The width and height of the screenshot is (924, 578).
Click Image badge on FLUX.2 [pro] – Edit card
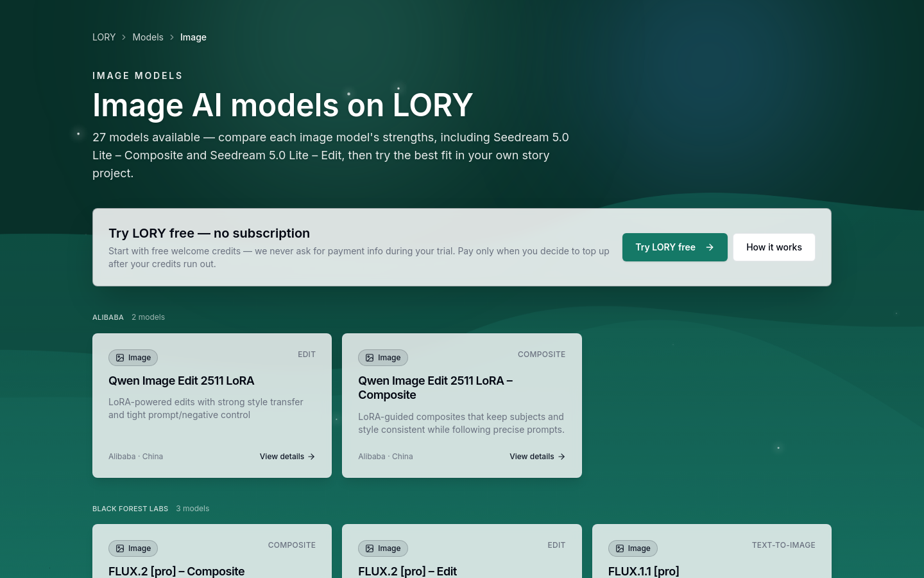383,548
